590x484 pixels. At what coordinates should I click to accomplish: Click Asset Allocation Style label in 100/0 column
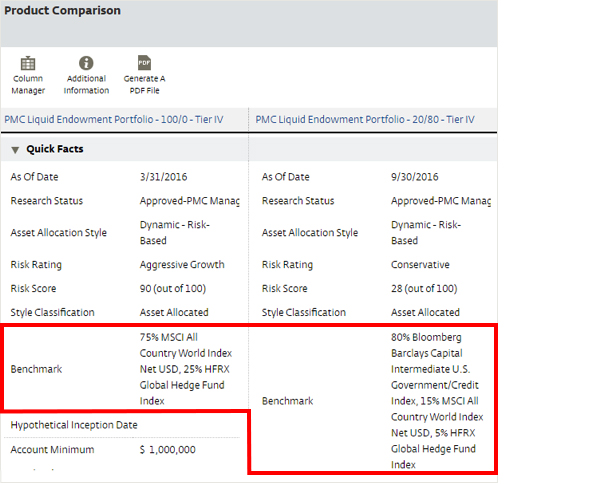tap(59, 233)
